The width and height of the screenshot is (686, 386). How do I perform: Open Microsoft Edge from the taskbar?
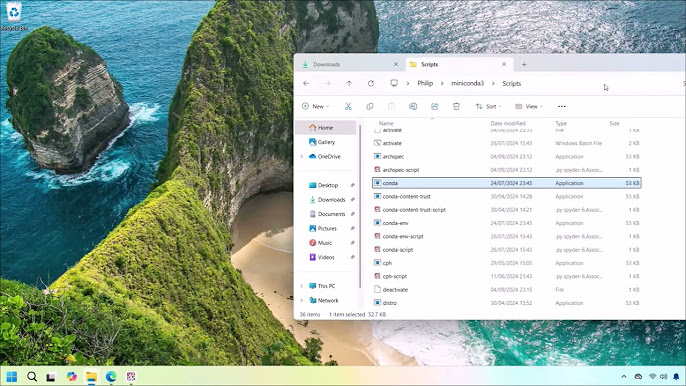(x=111, y=376)
